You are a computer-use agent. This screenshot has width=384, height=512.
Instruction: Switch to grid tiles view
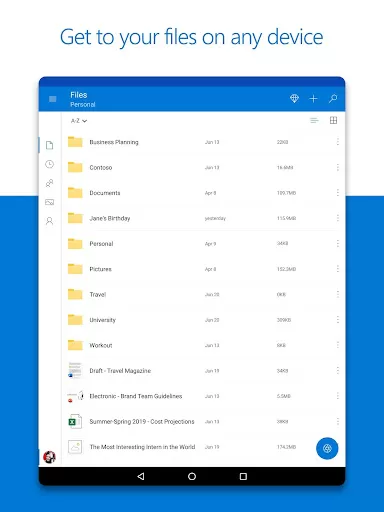pyautogui.click(x=333, y=120)
